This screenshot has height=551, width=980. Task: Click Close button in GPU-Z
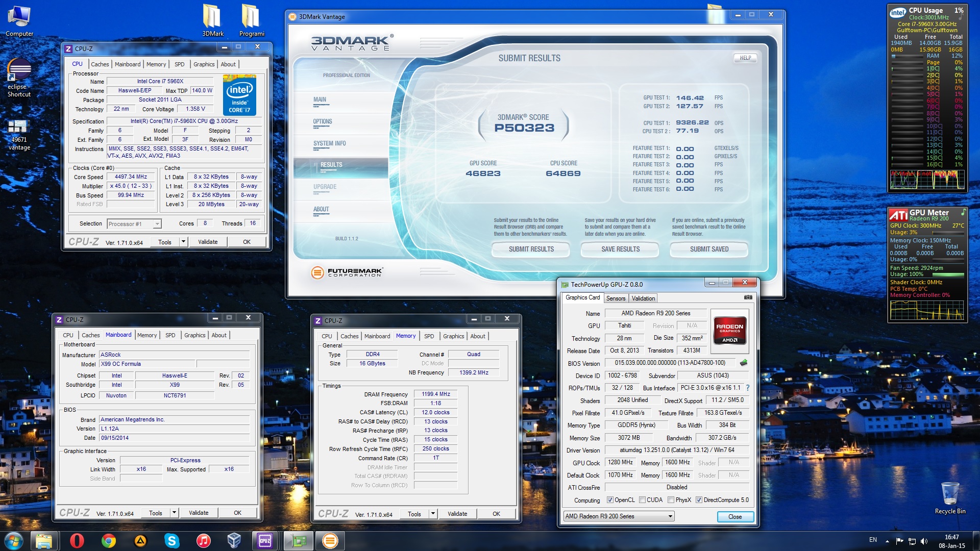[735, 517]
